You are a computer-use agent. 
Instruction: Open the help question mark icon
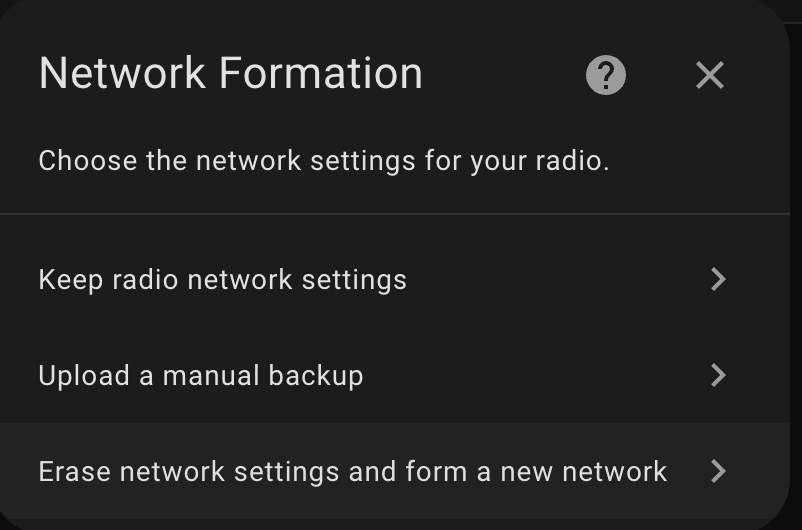point(606,75)
